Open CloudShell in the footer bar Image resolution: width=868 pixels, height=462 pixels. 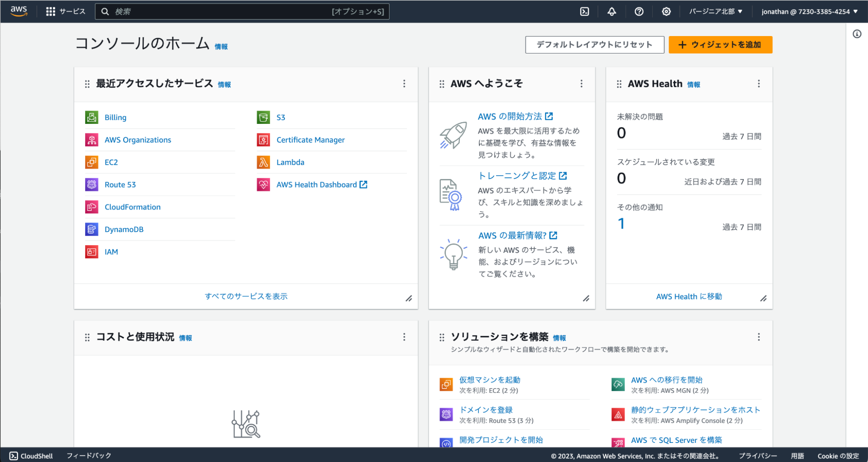click(x=31, y=456)
